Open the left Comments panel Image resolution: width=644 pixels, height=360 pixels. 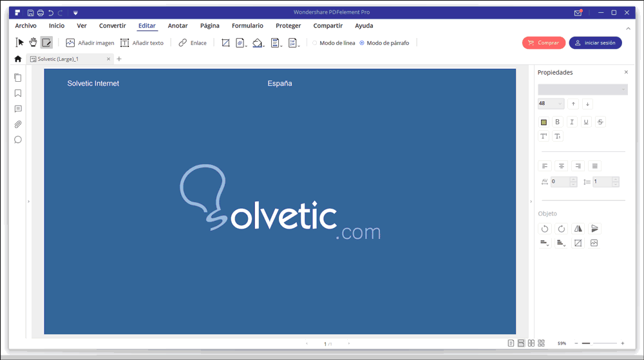(x=17, y=109)
